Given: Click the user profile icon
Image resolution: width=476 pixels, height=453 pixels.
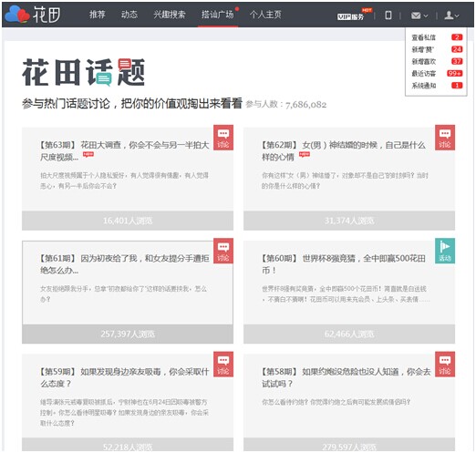Looking at the screenshot, I should [x=449, y=15].
